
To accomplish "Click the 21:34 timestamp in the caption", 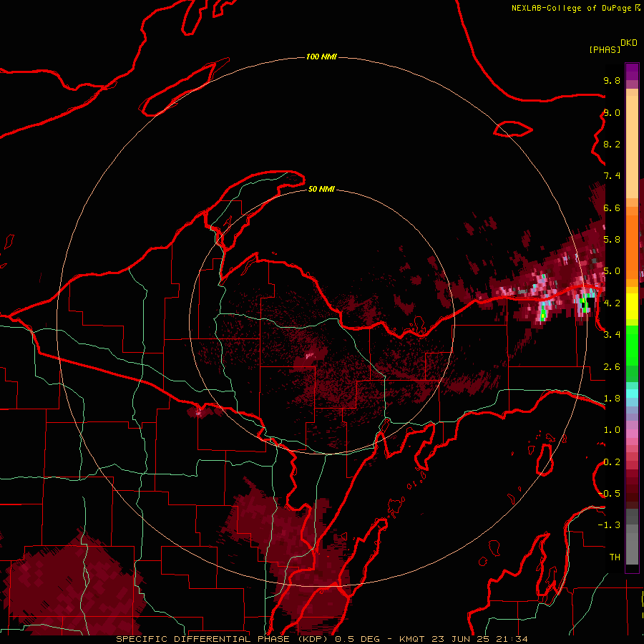I will (512, 639).
